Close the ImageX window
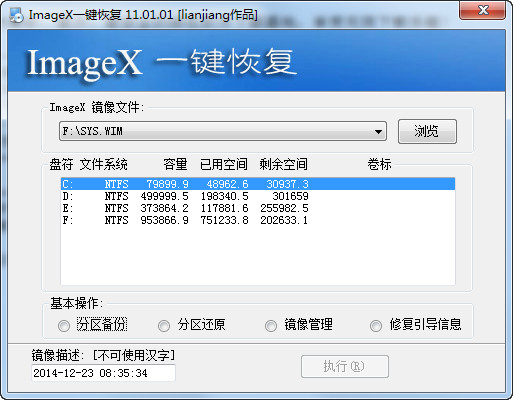 point(482,11)
